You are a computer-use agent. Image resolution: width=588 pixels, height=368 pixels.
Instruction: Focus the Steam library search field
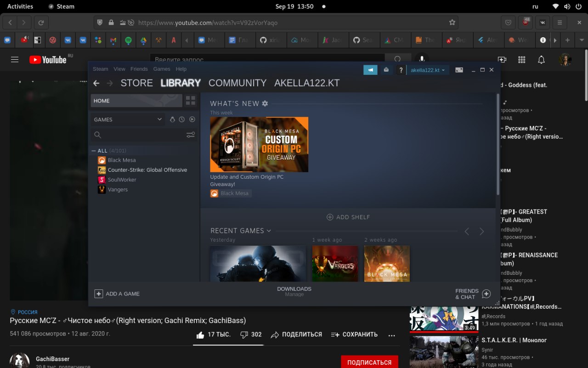(138, 135)
